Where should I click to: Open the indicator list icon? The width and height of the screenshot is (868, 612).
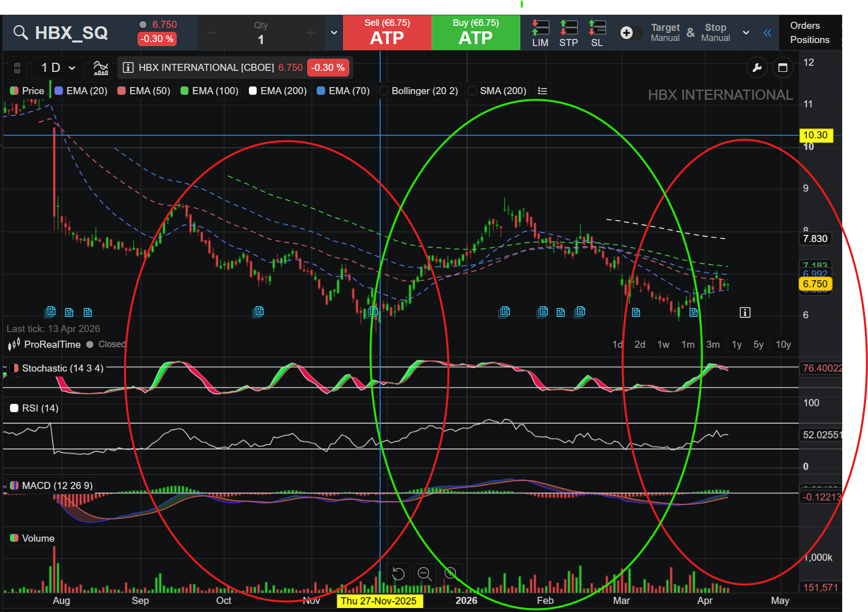coord(543,91)
